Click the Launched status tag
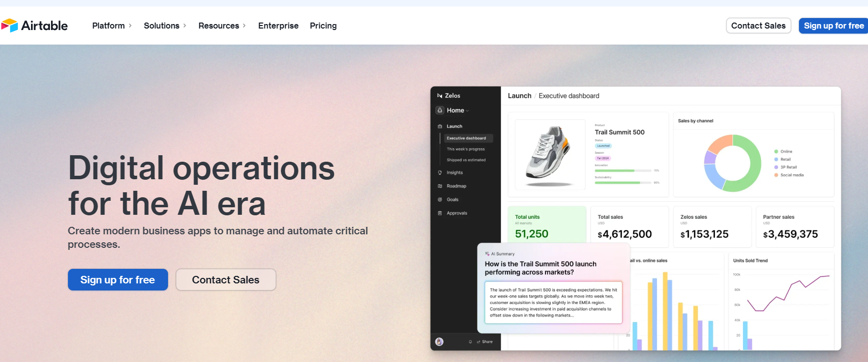Screen dimensions: 868x362 pos(603,146)
